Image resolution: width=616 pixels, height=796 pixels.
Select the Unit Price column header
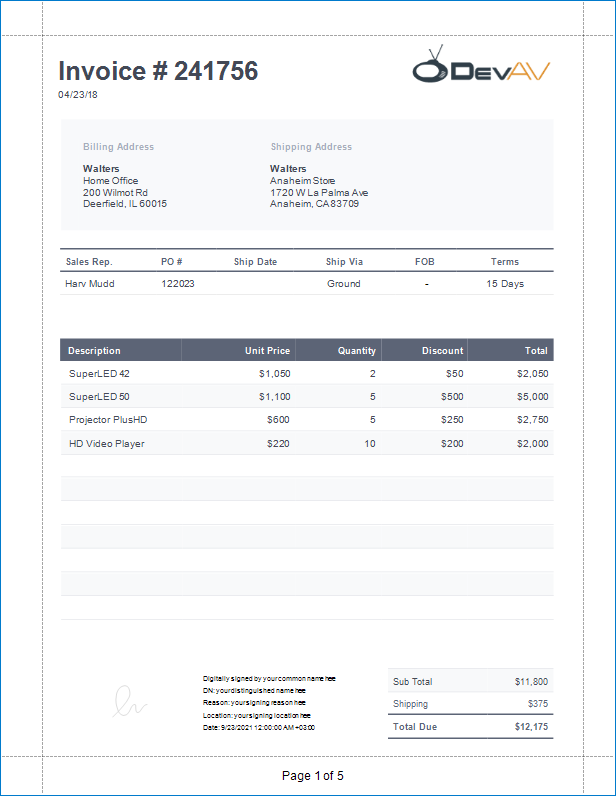(267, 351)
